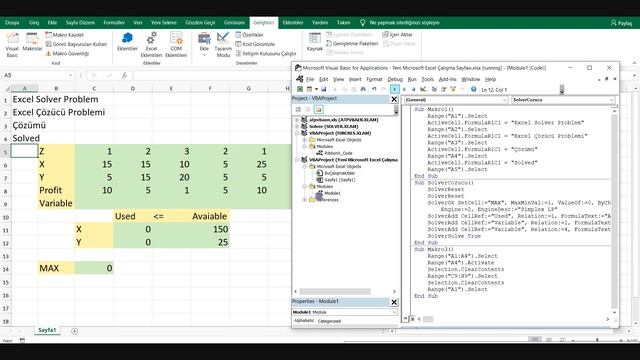Open the XML Kaynak pane
Viewport: 640px width, 360px height.
click(x=315, y=42)
